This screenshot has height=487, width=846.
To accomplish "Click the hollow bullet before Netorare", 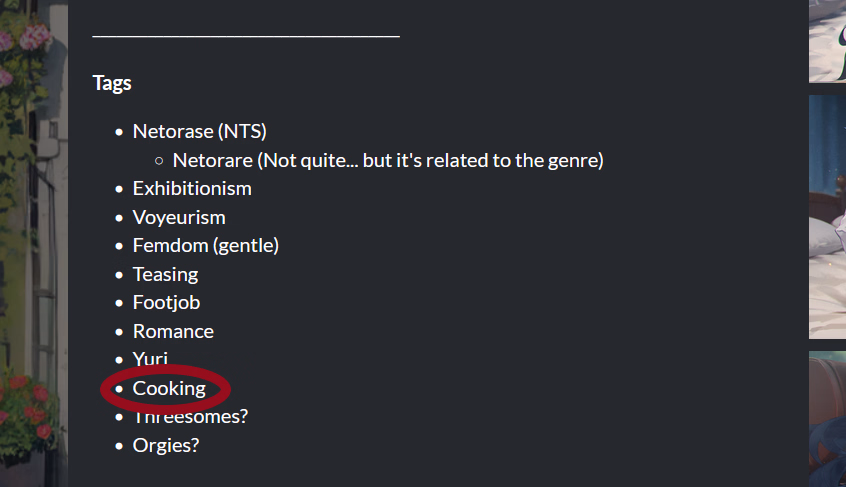I will 159,161.
